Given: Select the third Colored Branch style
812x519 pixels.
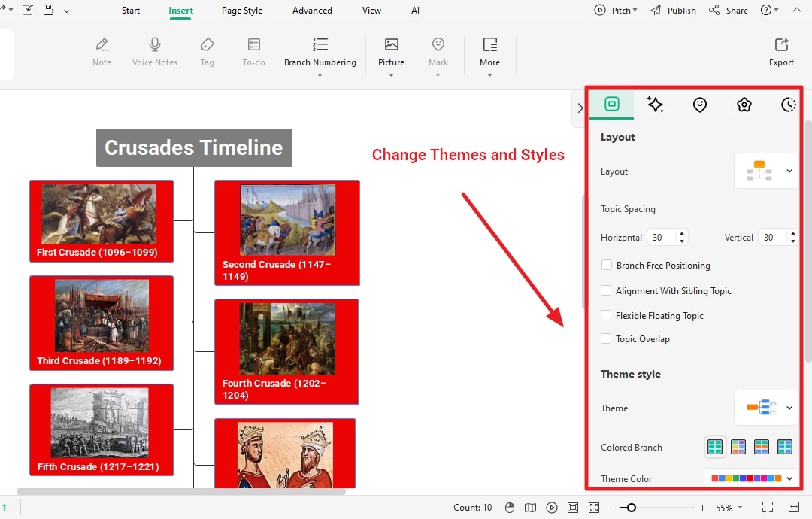Looking at the screenshot, I should 761,447.
